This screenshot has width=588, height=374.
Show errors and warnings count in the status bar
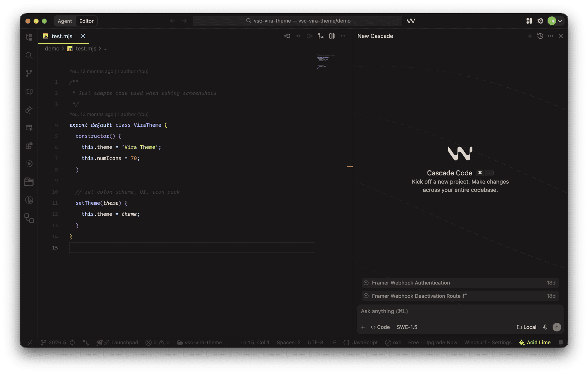pyautogui.click(x=158, y=343)
